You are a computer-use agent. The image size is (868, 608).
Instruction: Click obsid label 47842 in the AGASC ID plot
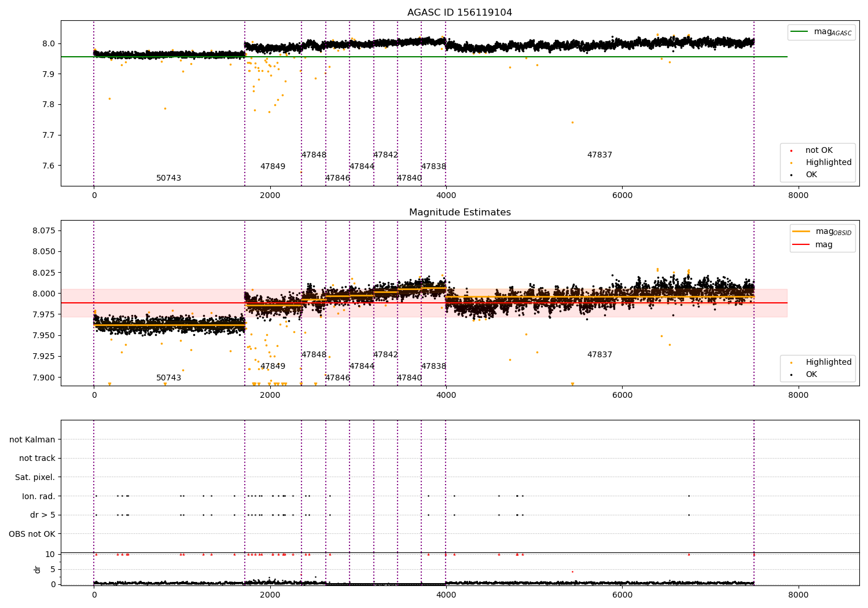tap(385, 155)
